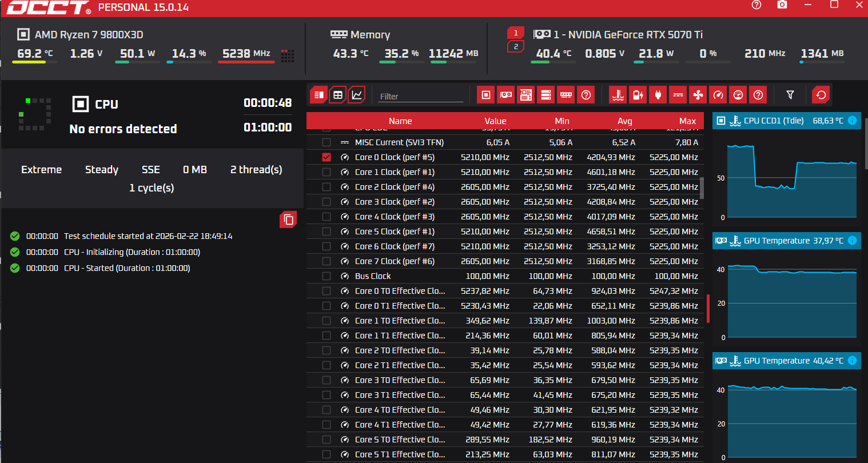Sort the sensor table by Value column
The width and height of the screenshot is (868, 463).
(495, 121)
